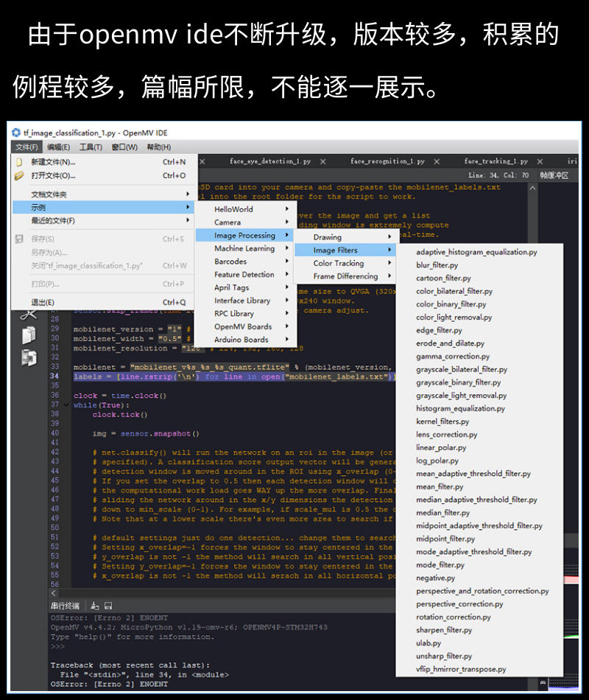Screen dimensions: 589x700
Task: Expand the 文档文件夹 submenu
Action: (102, 195)
